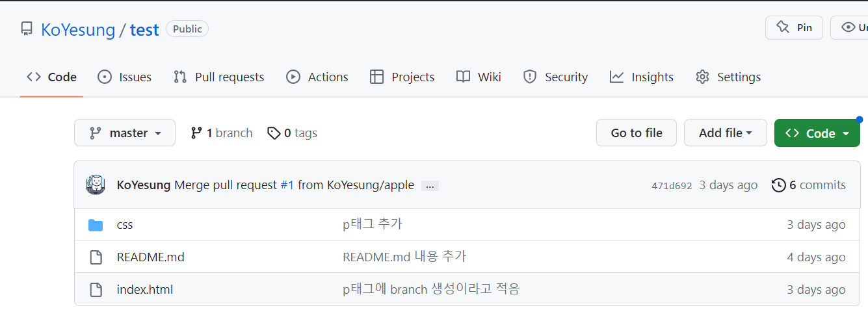Click '3 days ago' beside commit hash
The image size is (868, 310).
(728, 185)
